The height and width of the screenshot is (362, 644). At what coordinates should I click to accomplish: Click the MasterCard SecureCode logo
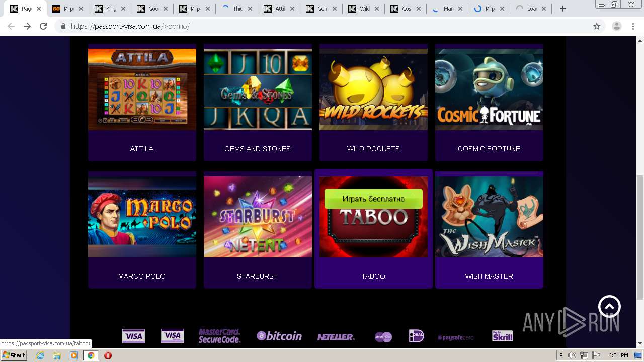coord(220,336)
